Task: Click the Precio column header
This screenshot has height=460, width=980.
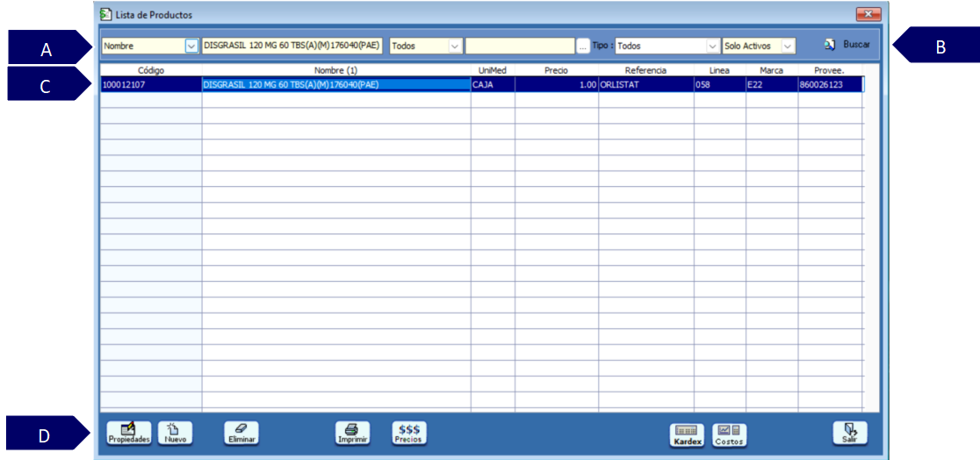Action: click(x=557, y=70)
